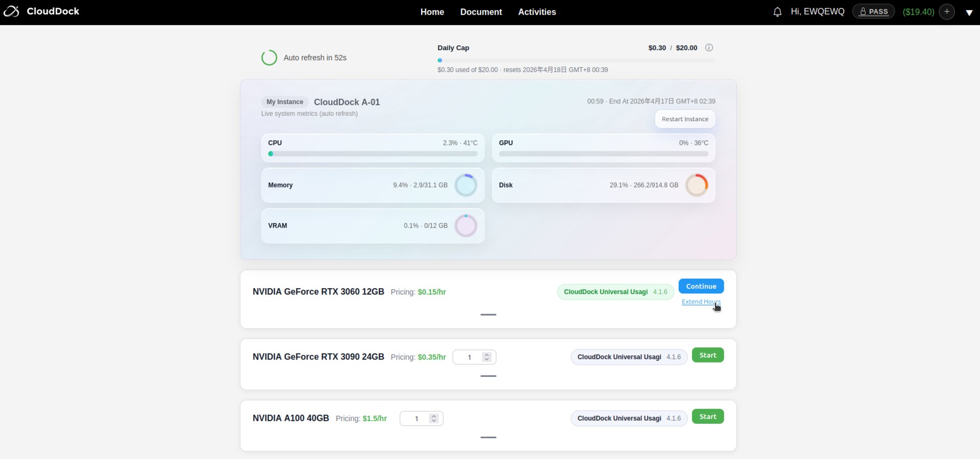
Task: Open the account dropdown arrow
Action: coord(969,12)
